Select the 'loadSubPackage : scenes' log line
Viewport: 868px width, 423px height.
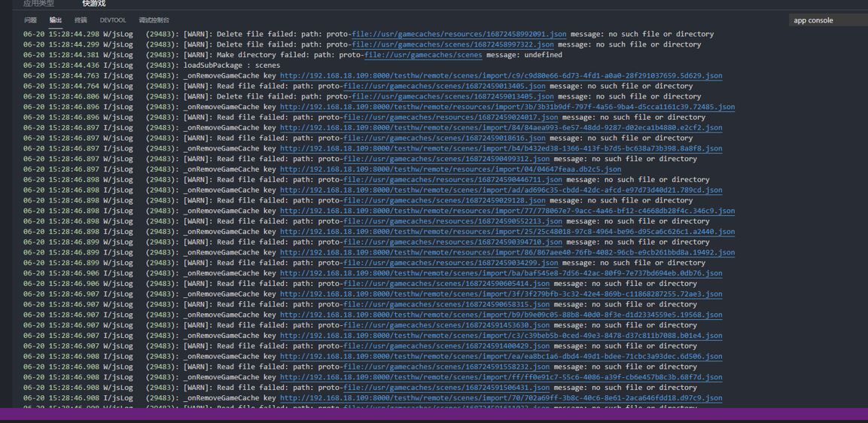tap(231, 65)
